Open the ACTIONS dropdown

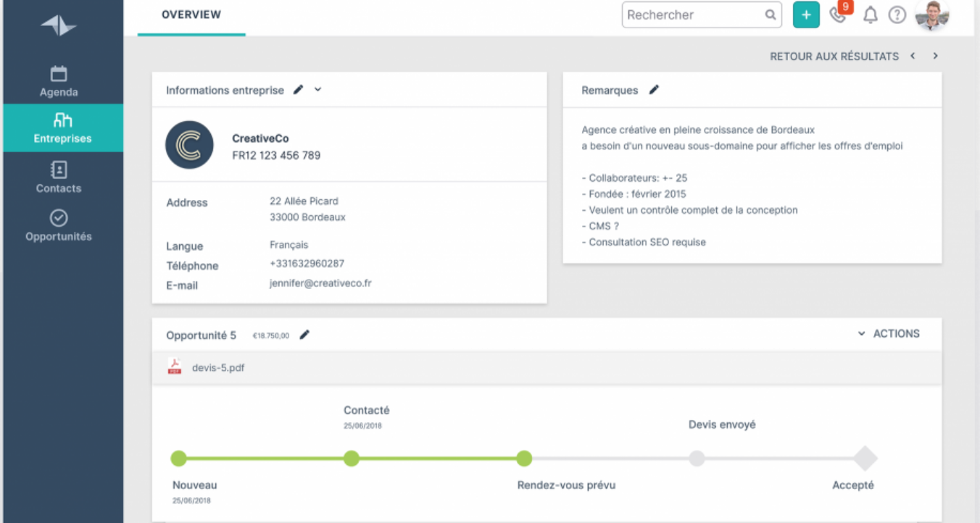[889, 334]
